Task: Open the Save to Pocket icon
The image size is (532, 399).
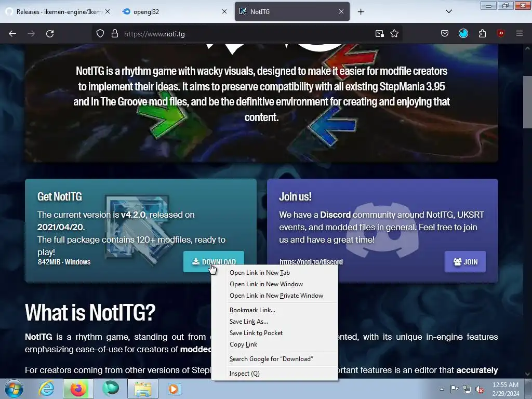Action: pyautogui.click(x=445, y=34)
